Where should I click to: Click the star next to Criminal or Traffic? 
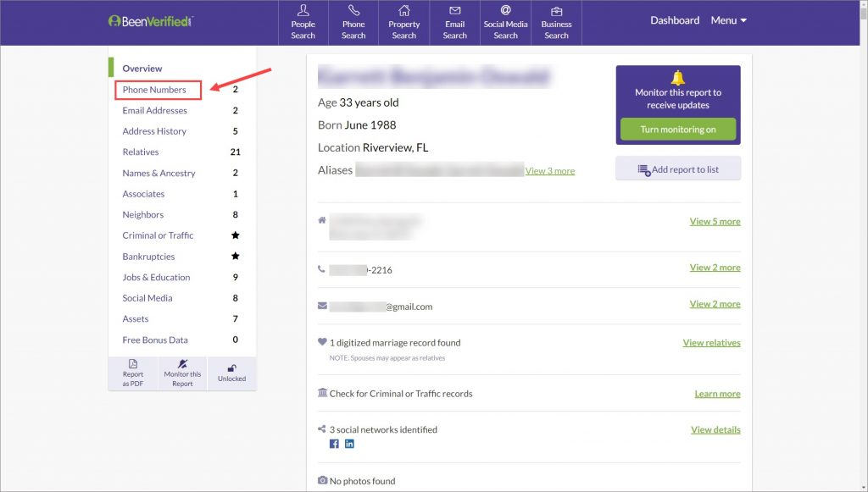(x=236, y=235)
